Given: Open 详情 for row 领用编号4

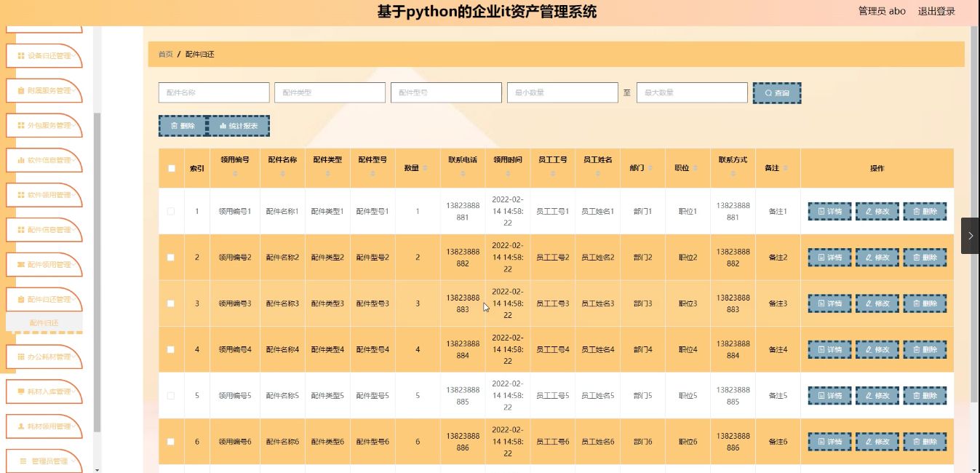Looking at the screenshot, I should 829,350.
